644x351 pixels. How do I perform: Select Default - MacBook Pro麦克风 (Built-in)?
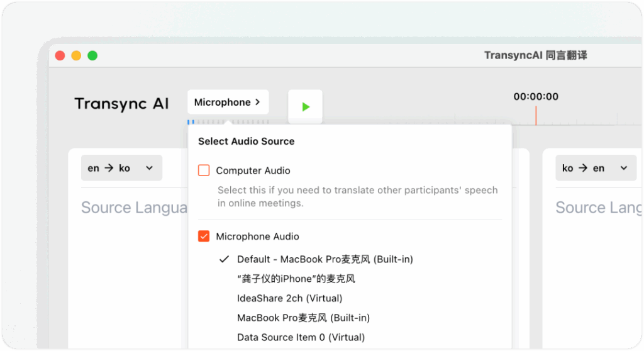coord(325,259)
